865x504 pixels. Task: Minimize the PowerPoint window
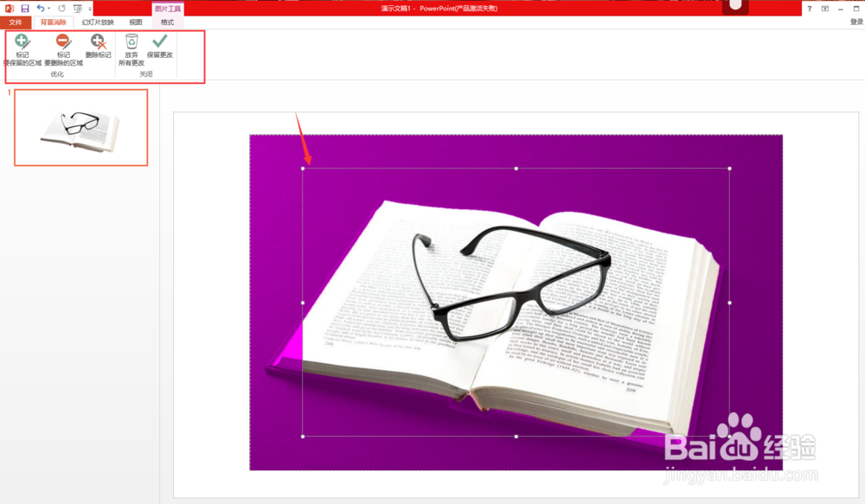(840, 9)
